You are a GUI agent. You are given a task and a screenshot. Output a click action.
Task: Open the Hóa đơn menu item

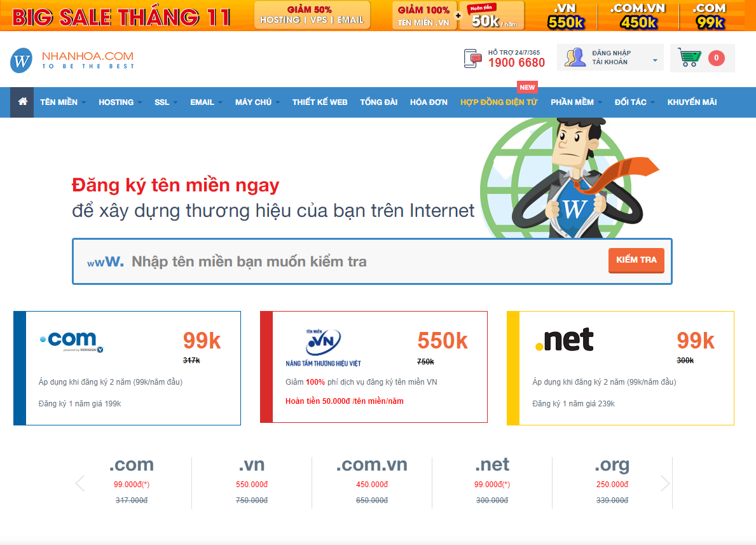[429, 102]
